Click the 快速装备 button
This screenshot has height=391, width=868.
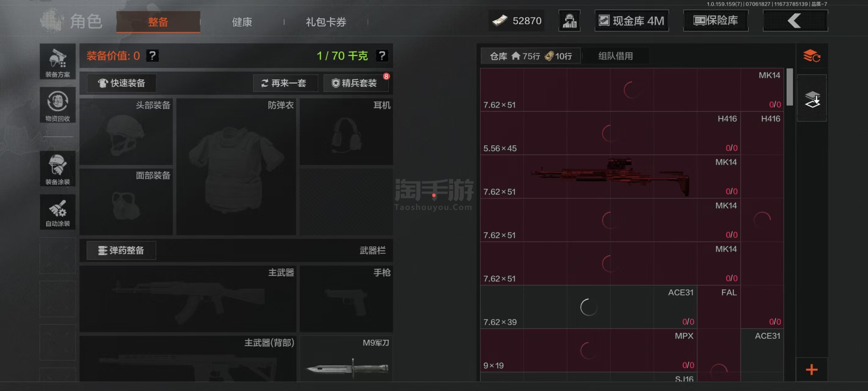122,83
